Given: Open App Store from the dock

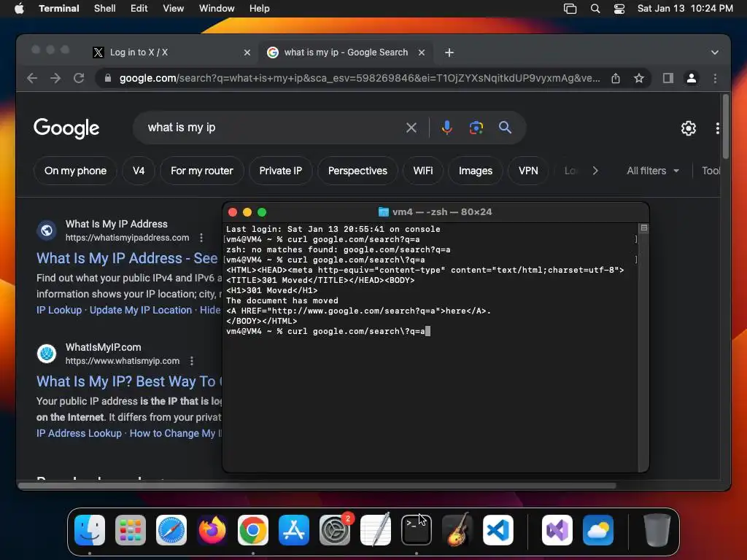Looking at the screenshot, I should pyautogui.click(x=294, y=530).
